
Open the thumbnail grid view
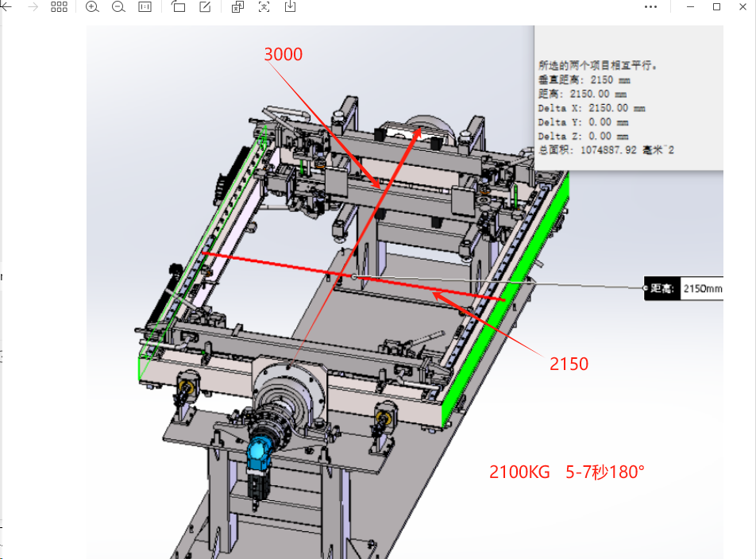pos(59,6)
